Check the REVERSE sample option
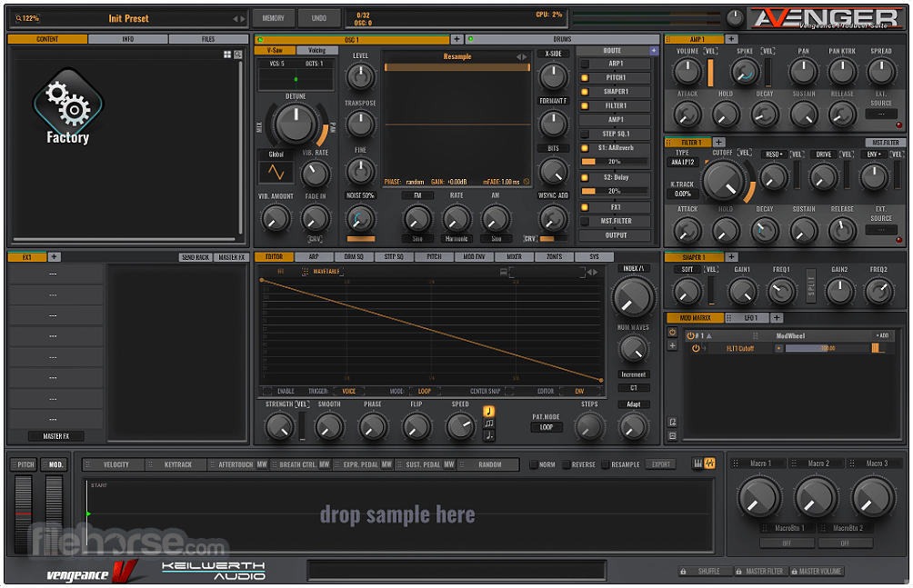 click(566, 464)
